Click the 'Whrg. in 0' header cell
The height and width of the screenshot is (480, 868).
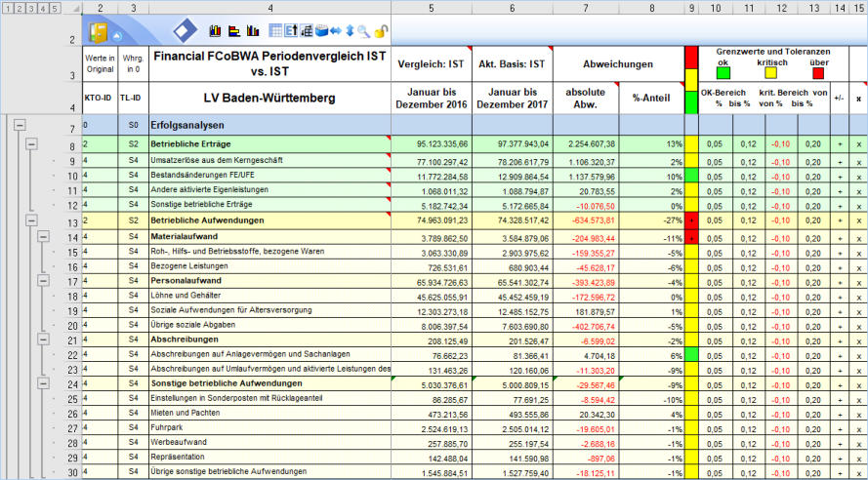pyautogui.click(x=133, y=64)
